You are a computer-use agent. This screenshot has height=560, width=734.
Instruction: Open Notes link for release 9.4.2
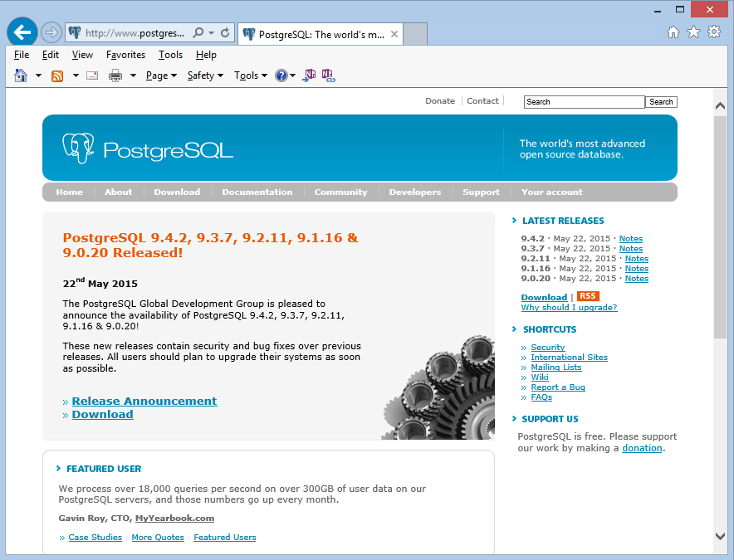pos(630,239)
